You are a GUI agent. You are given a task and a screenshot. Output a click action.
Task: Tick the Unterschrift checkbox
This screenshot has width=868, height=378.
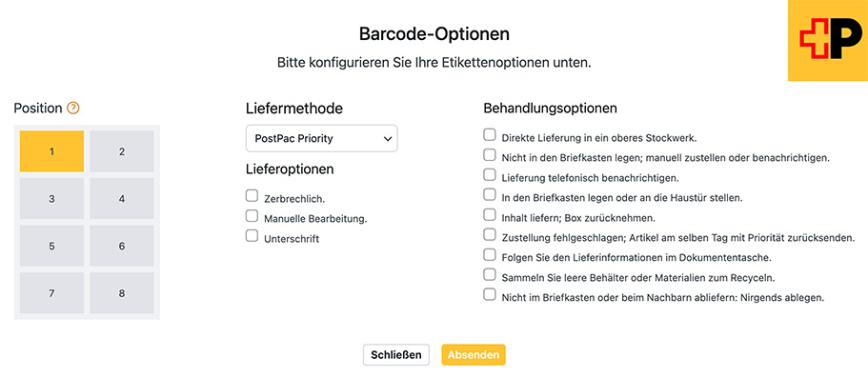point(252,236)
